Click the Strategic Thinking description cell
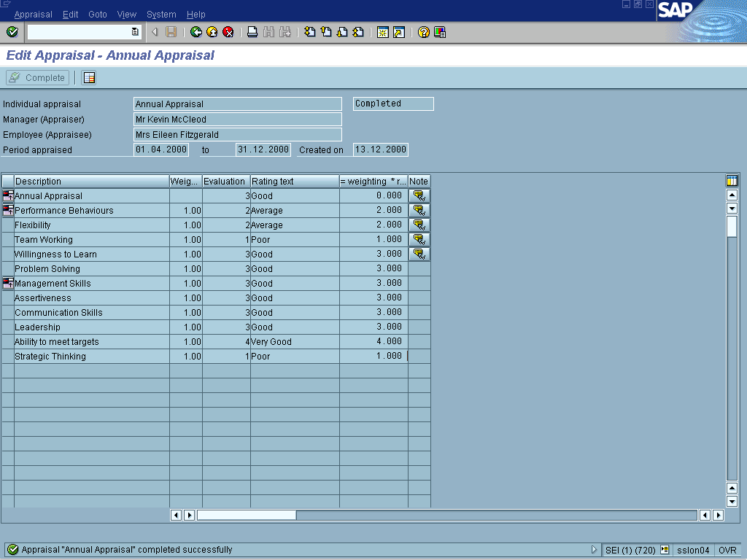The height and width of the screenshot is (560, 747). 91,356
